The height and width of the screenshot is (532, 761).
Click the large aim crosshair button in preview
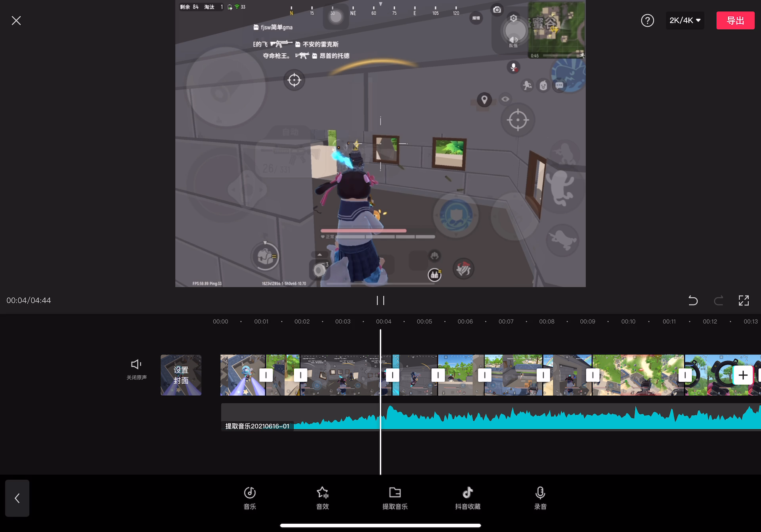pos(518,120)
